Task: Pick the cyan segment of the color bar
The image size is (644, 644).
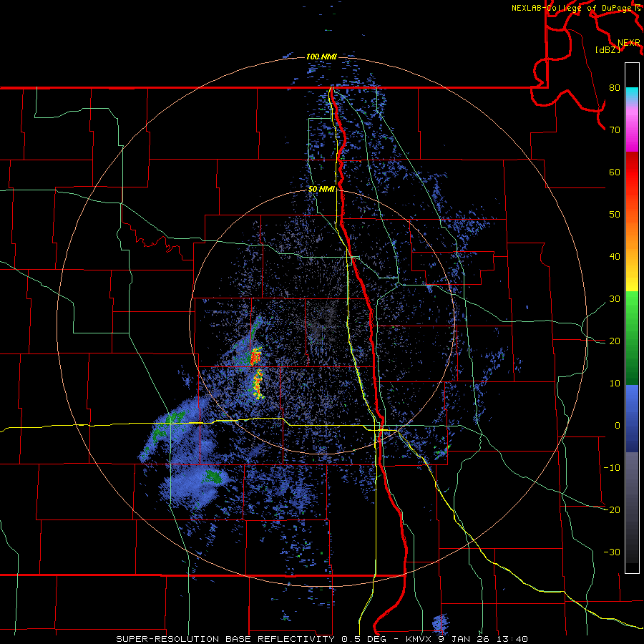Action: point(632,94)
